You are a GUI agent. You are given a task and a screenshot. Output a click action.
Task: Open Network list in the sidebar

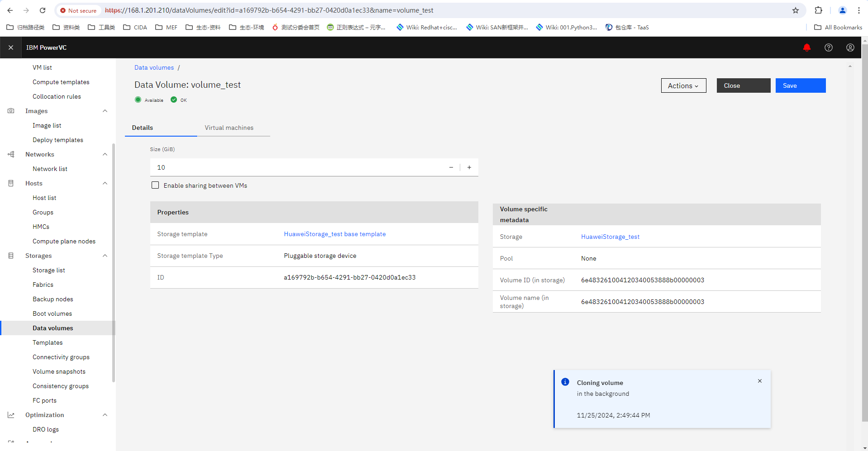coord(50,169)
